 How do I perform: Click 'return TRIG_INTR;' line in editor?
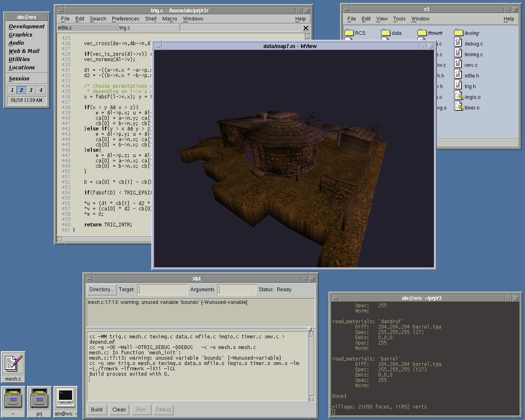(108, 225)
